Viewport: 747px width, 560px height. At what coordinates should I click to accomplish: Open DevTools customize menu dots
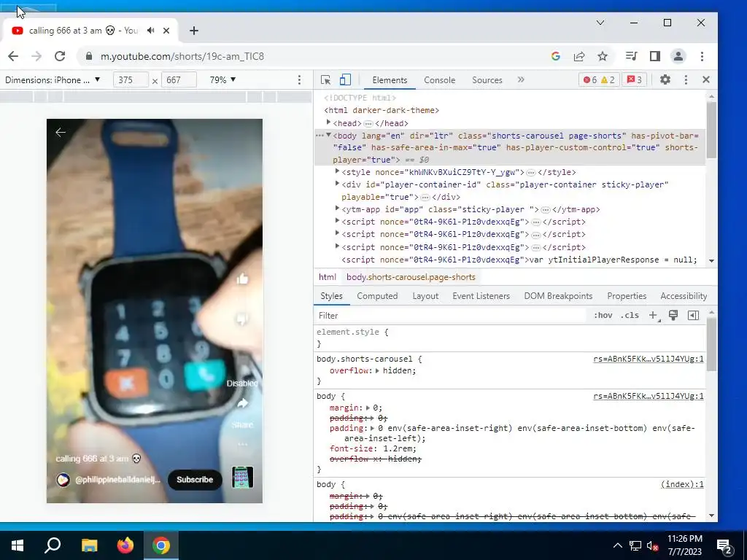coord(686,79)
